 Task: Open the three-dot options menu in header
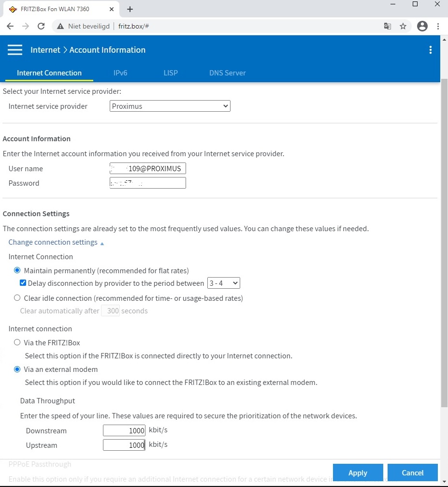click(430, 50)
